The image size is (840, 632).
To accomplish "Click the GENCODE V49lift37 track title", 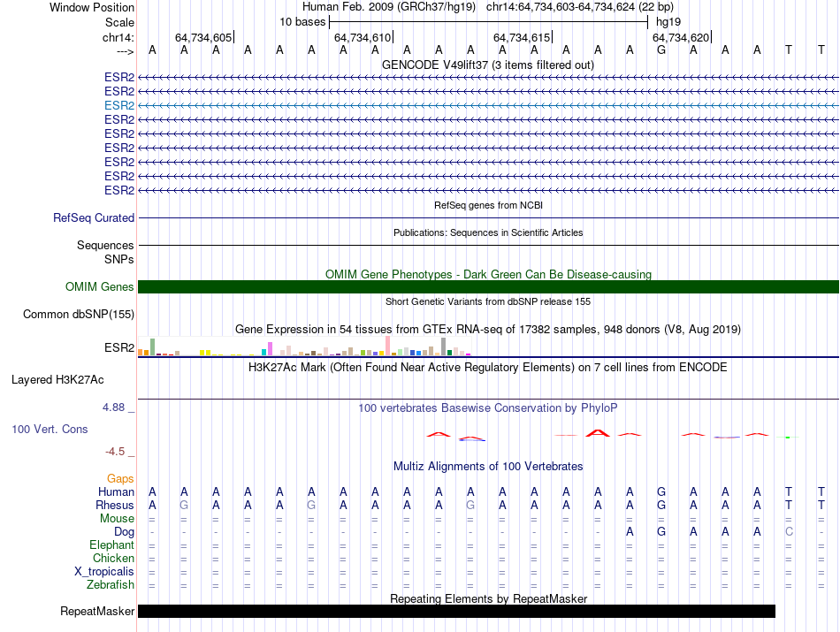I will pos(488,65).
